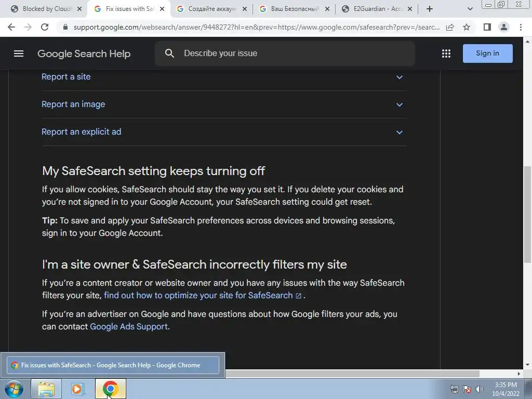532x399 pixels.
Task: Expand the Report an explicit ad section
Action: point(400,132)
